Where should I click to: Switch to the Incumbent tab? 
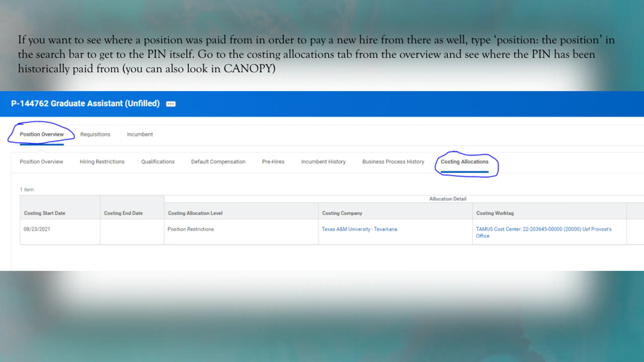[140, 134]
